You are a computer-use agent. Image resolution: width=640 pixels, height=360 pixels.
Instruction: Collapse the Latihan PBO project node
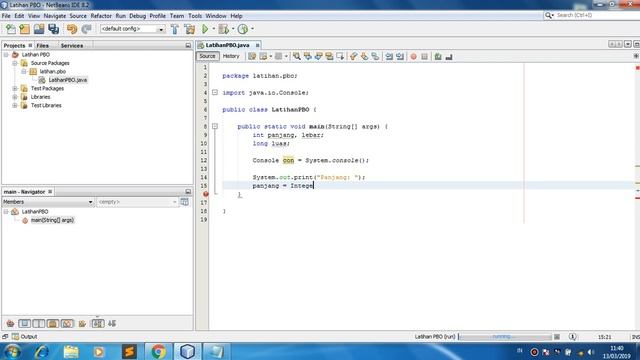(x=6, y=55)
